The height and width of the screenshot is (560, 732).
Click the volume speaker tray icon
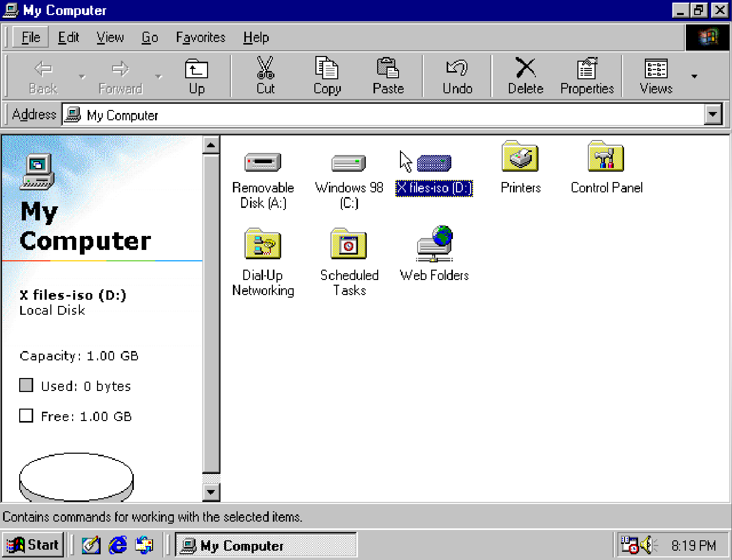648,544
